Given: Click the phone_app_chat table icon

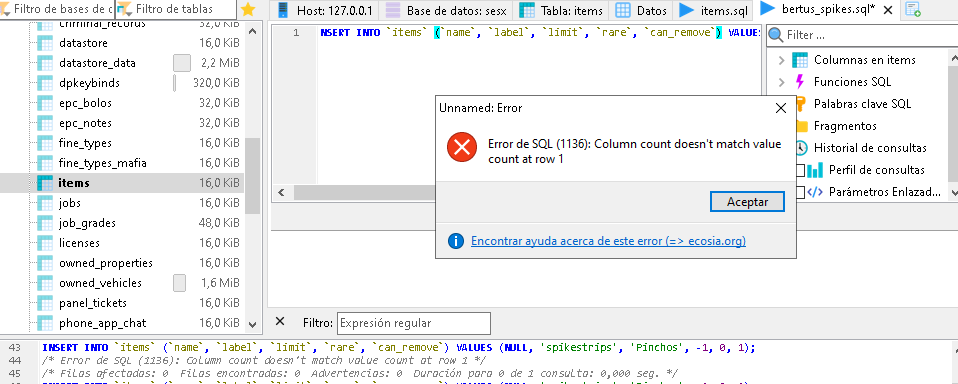Looking at the screenshot, I should [x=45, y=323].
